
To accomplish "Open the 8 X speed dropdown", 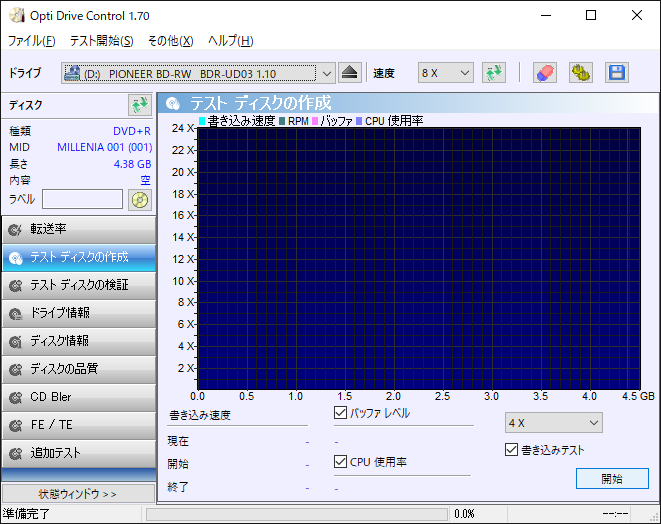I will (x=446, y=73).
